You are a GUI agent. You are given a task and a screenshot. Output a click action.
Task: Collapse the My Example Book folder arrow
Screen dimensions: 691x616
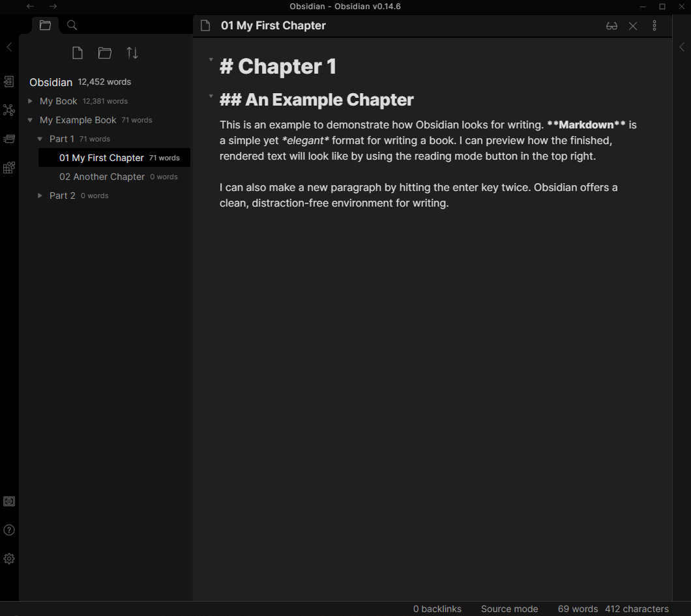(x=30, y=120)
